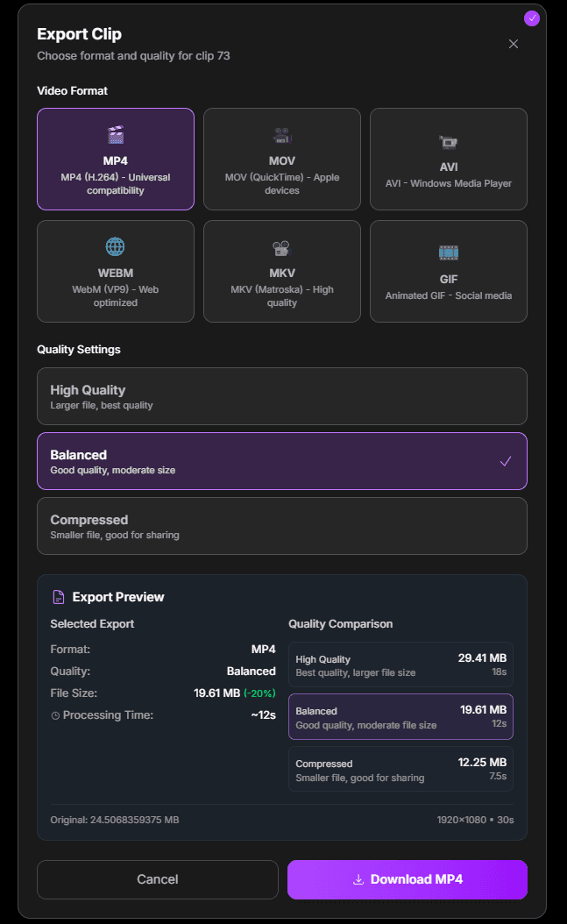Click the High Quality comparison row showing 29.41 MB
Screen dimensions: 567x924
coord(400,665)
